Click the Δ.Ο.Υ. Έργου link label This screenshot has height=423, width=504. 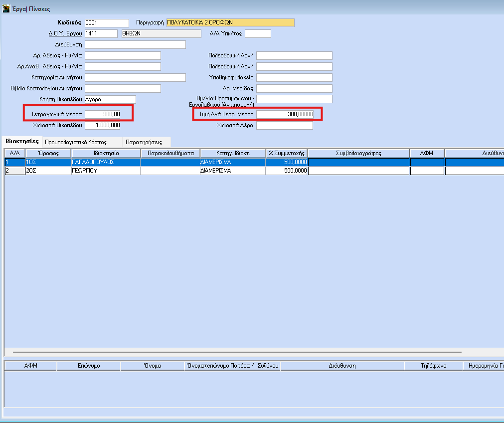pyautogui.click(x=65, y=33)
